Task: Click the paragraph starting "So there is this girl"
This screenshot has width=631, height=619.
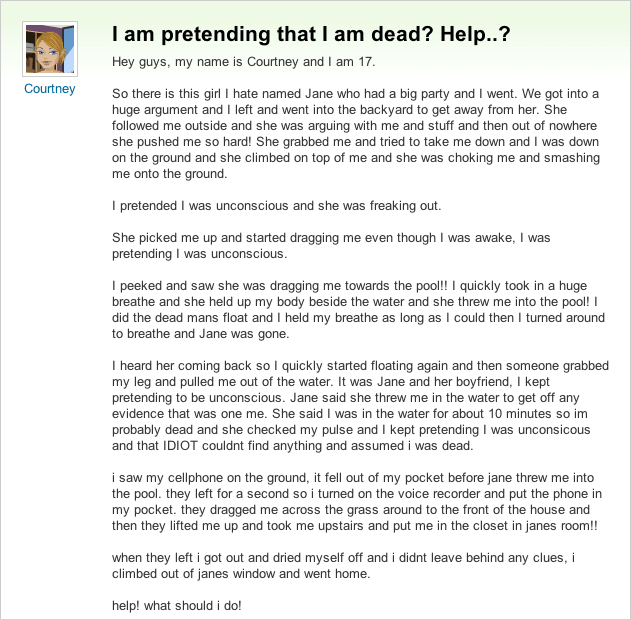Action: point(355,133)
